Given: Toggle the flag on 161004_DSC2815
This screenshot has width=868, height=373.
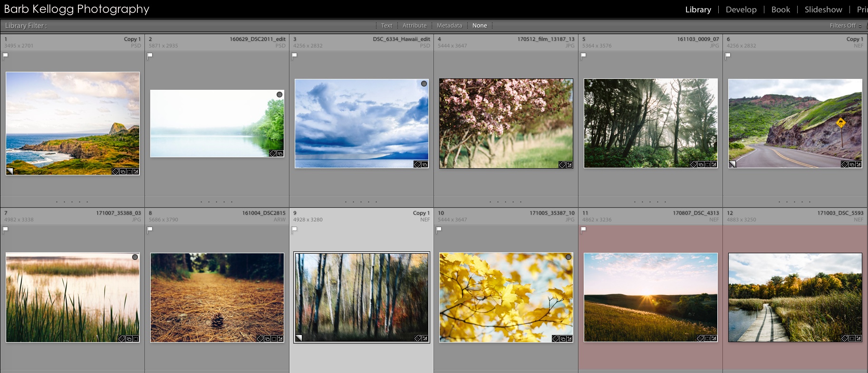Looking at the screenshot, I should [x=150, y=230].
